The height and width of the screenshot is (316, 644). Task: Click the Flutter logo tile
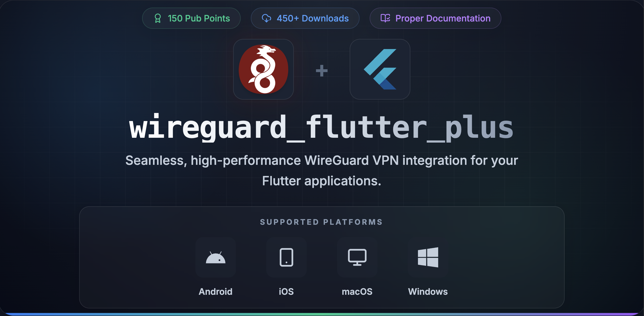[380, 69]
